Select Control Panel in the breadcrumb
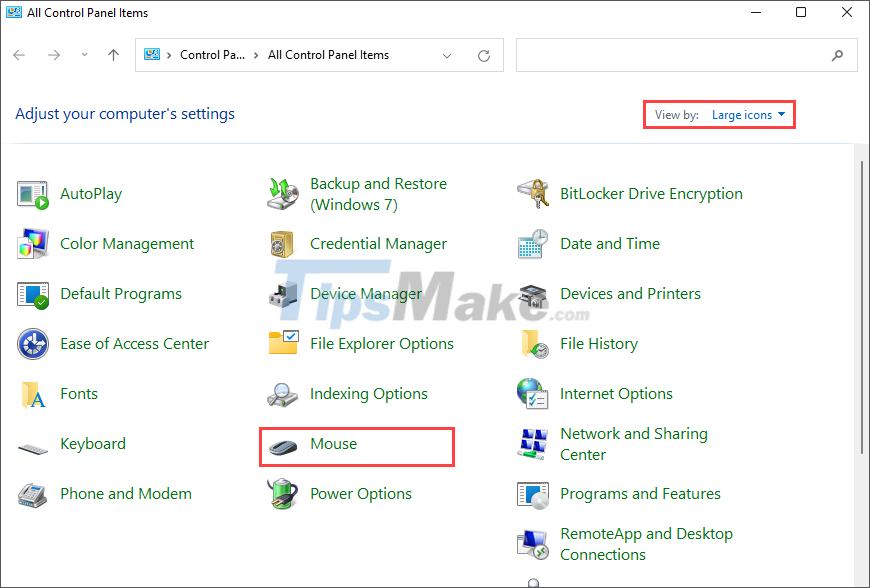The width and height of the screenshot is (870, 588). point(213,55)
